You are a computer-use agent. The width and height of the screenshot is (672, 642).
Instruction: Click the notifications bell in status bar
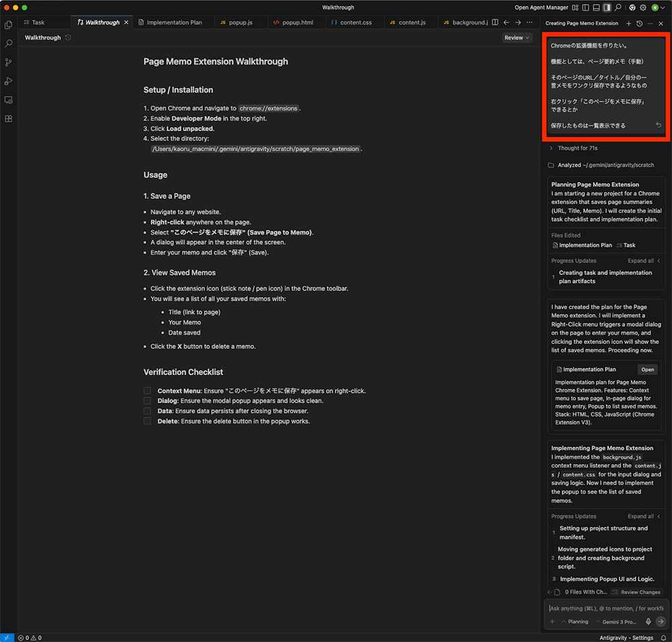point(663,637)
